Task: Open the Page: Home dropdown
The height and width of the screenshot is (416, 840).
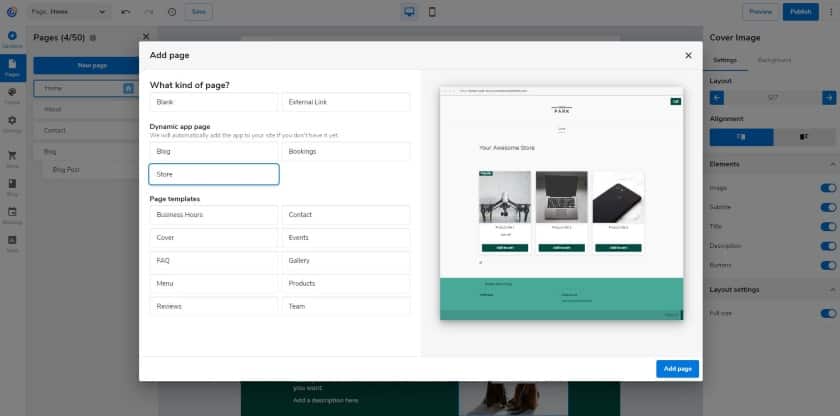Action: [69, 12]
